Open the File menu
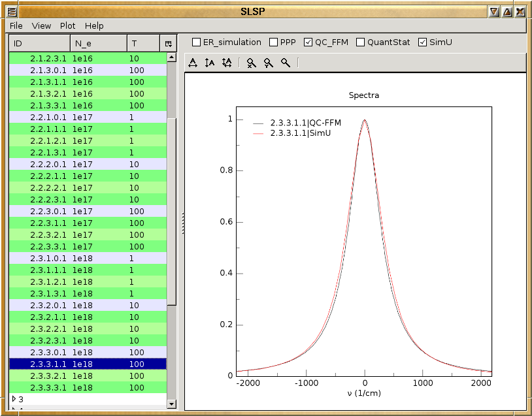 coord(16,26)
